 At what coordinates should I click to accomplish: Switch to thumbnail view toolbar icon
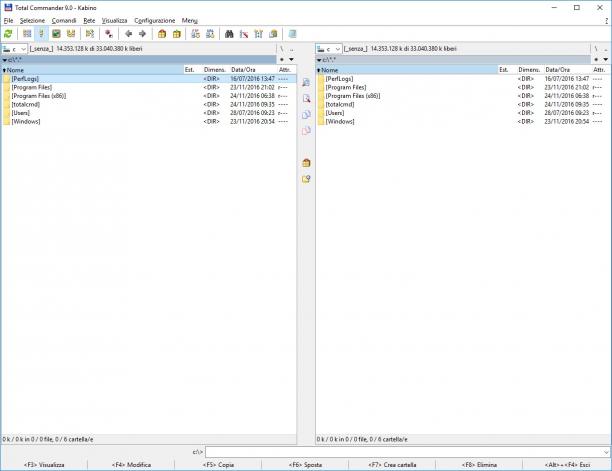pyautogui.click(x=56, y=34)
